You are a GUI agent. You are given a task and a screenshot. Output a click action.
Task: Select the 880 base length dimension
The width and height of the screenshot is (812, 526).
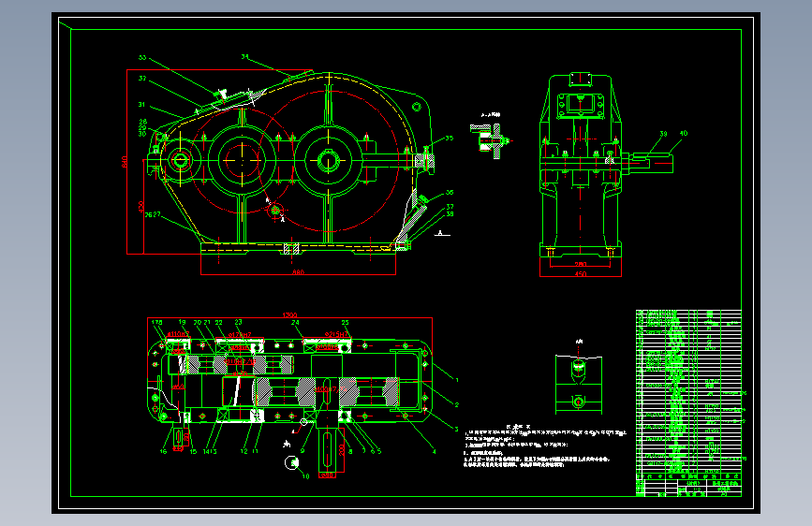(298, 271)
